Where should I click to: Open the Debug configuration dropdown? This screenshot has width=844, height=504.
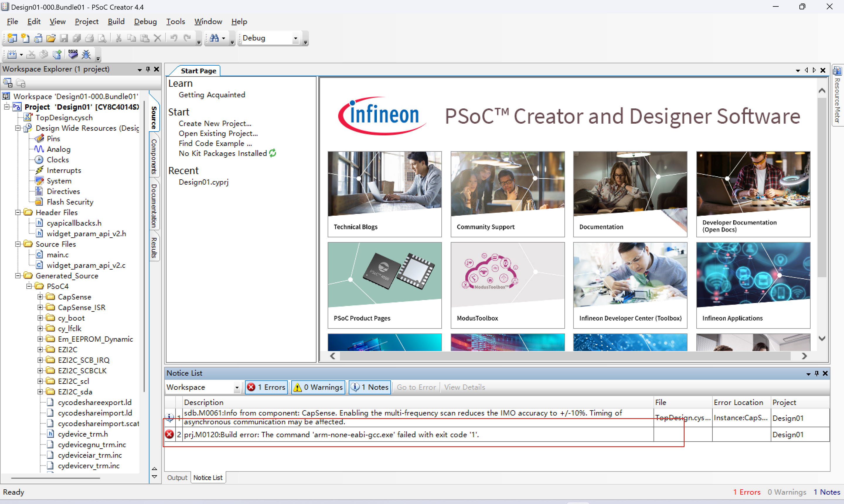point(295,38)
